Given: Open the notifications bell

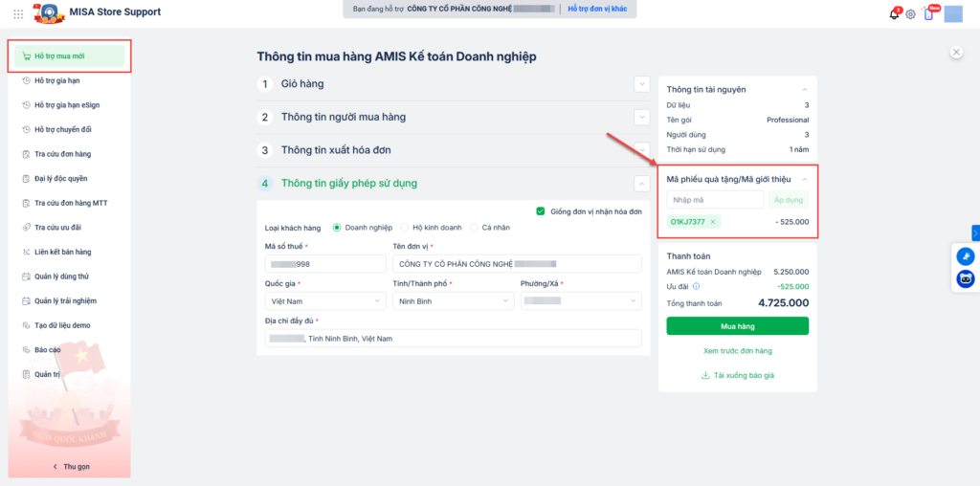Looking at the screenshot, I should click(x=894, y=14).
